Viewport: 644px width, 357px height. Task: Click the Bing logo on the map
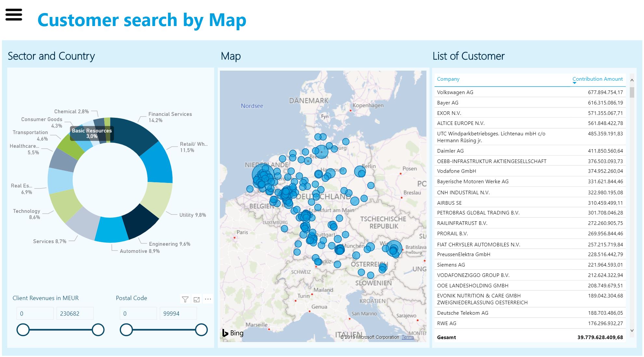click(x=233, y=333)
